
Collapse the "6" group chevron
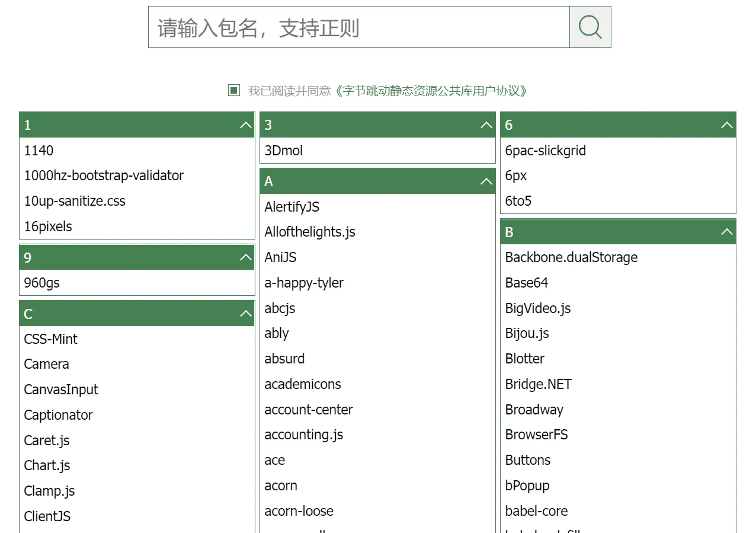coord(727,125)
